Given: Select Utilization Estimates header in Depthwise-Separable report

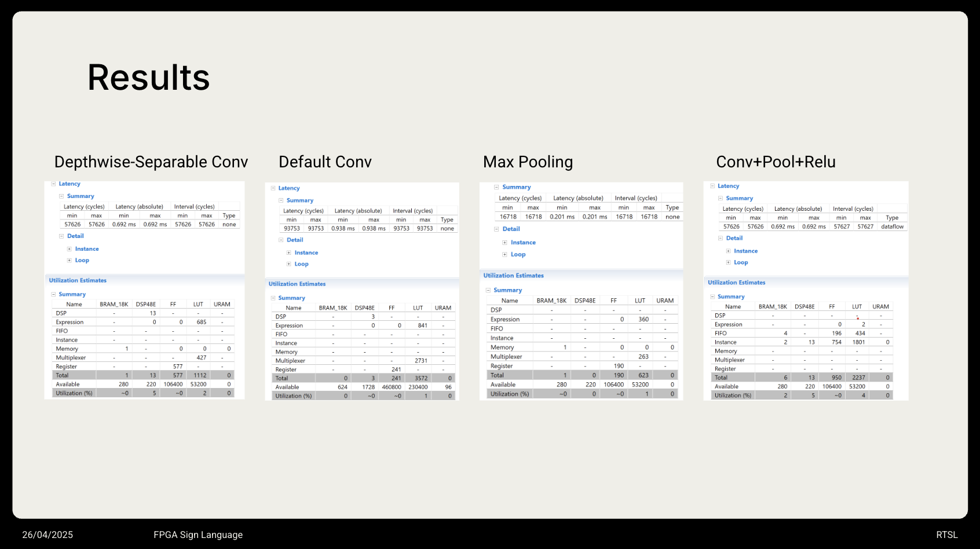Looking at the screenshot, I should (x=78, y=280).
